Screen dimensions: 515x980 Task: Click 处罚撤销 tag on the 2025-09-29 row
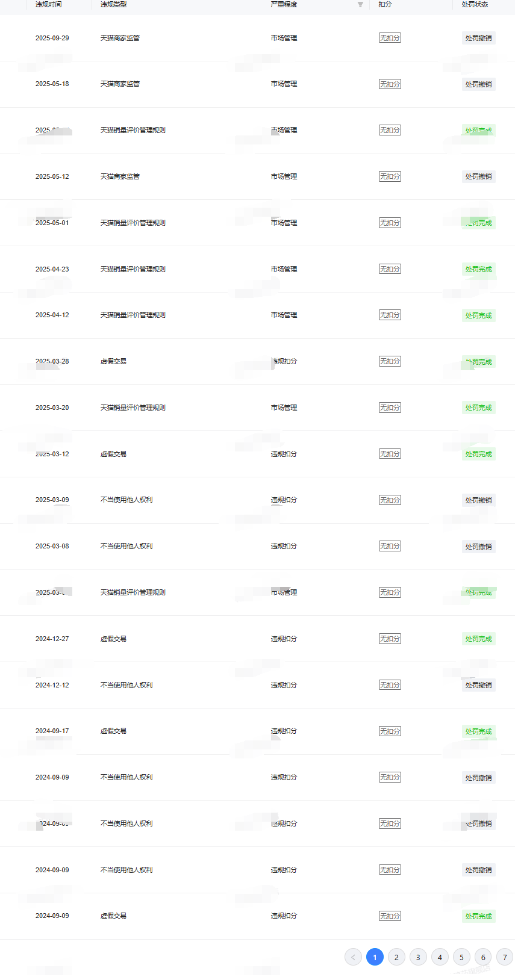(x=478, y=38)
